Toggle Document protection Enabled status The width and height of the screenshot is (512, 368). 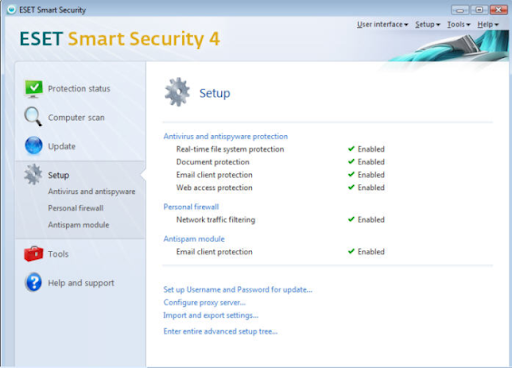tap(366, 162)
